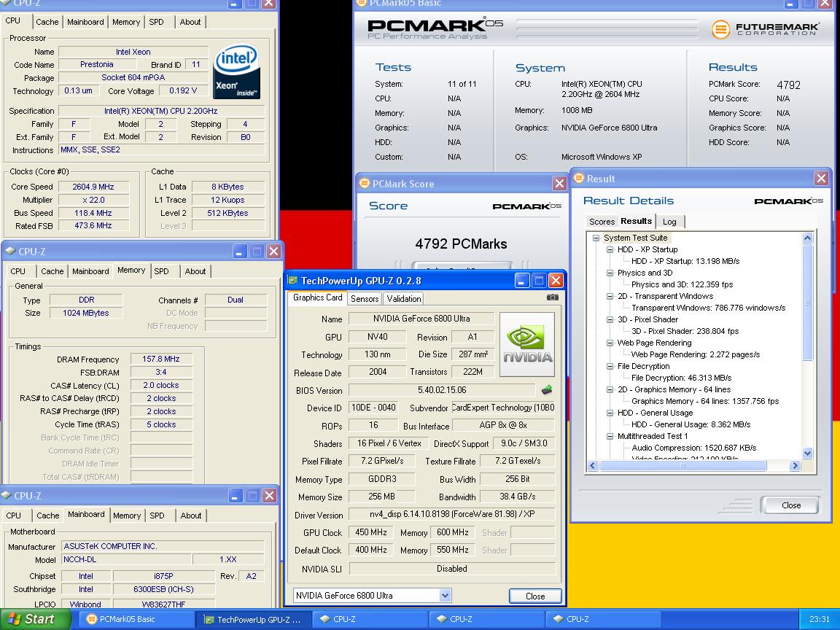840x630 pixels.
Task: Open the Scores tab in Result Details
Action: [602, 221]
